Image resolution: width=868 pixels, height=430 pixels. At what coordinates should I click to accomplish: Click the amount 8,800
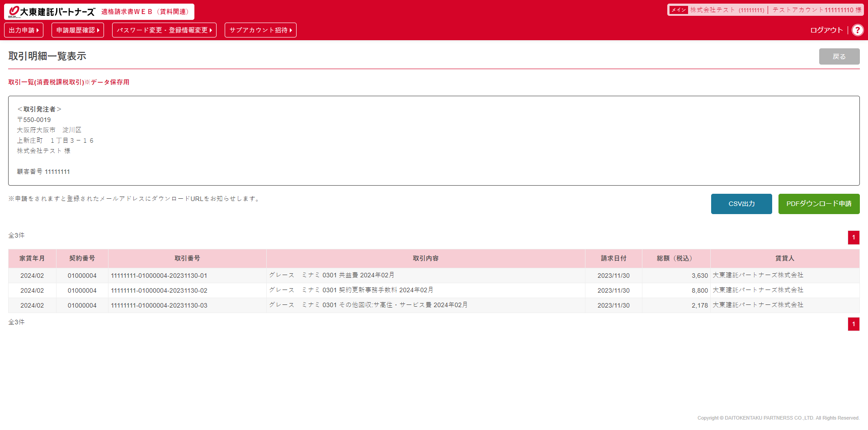tap(699, 290)
